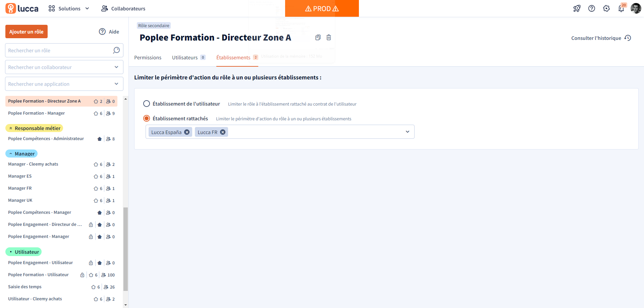Click house icon on Manager ES row
644x308 pixels.
click(x=96, y=176)
